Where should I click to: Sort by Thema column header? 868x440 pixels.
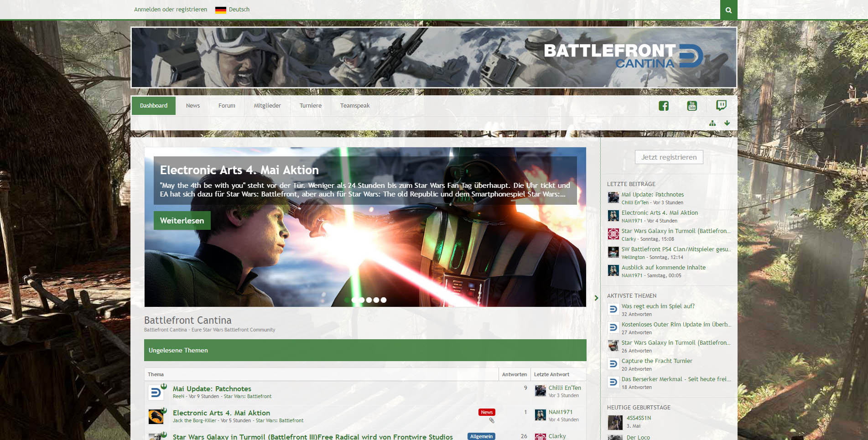click(156, 374)
